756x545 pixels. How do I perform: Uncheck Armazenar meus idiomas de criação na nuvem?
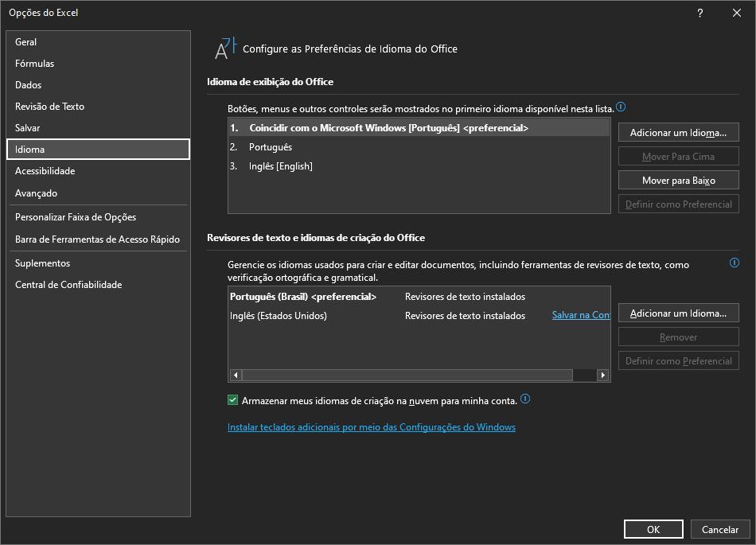click(x=233, y=400)
